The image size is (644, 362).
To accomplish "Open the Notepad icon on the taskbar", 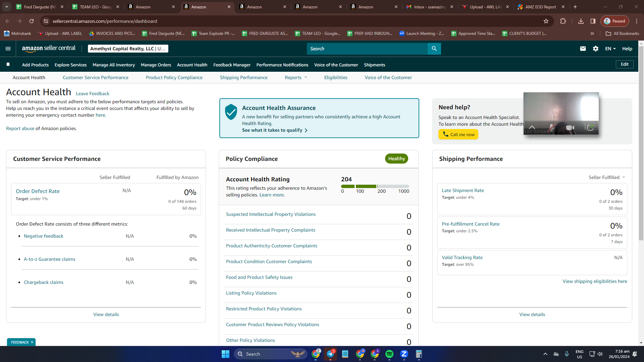I will [x=345, y=354].
